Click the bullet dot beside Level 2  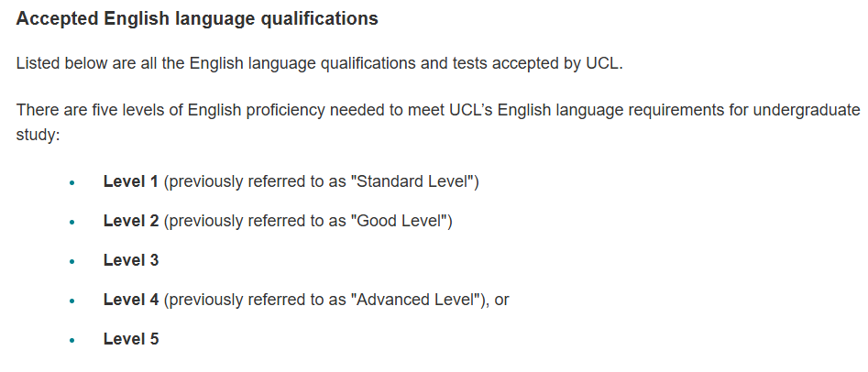(71, 222)
